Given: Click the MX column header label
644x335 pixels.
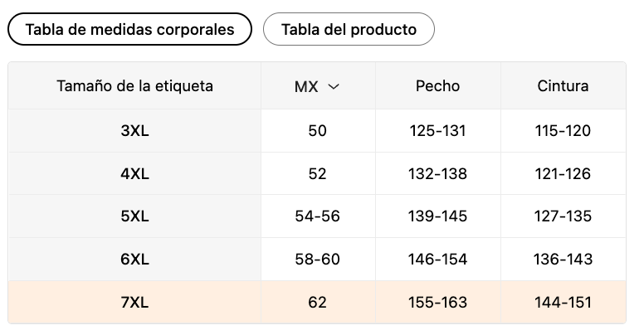Looking at the screenshot, I should click(x=306, y=86).
